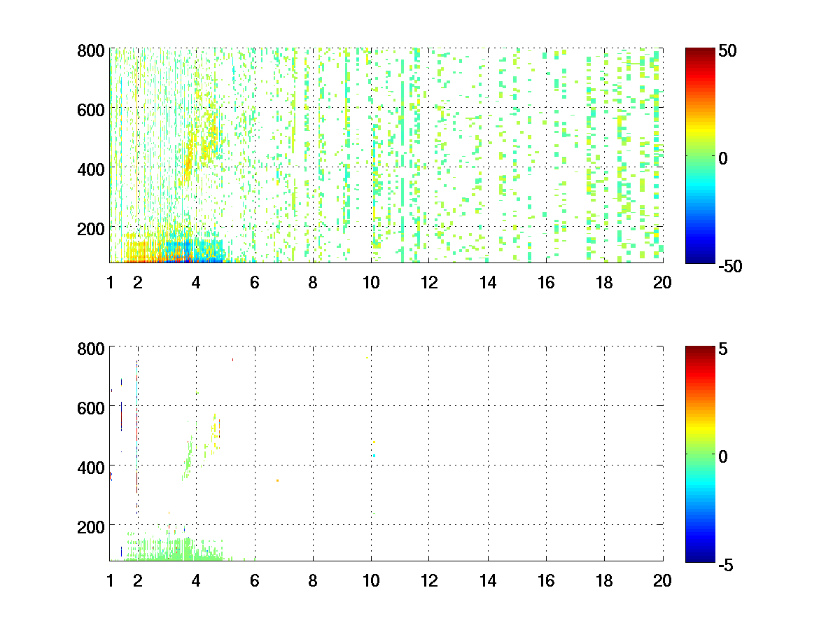
Task: Click the bottom plot's "14" x-axis tick label
Action: (x=488, y=580)
